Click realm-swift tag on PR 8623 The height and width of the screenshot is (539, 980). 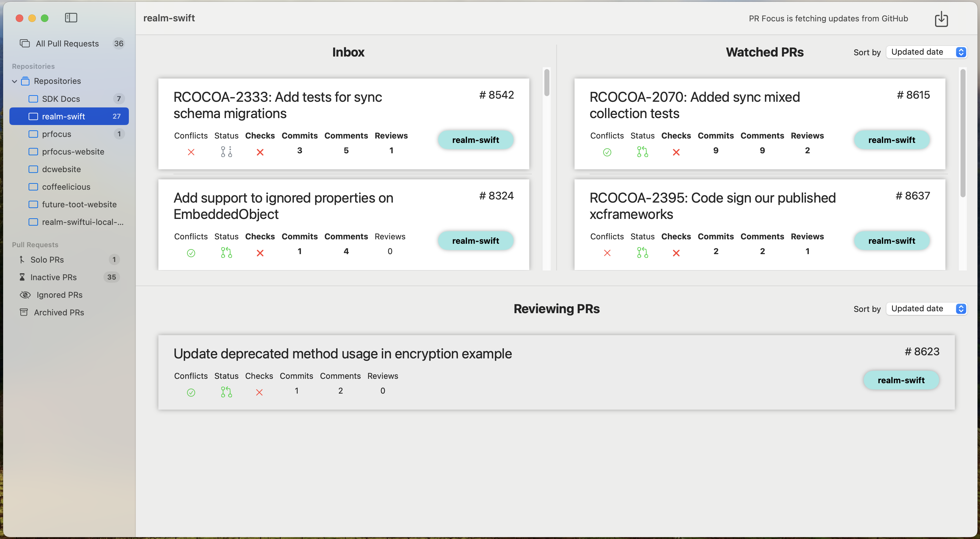pyautogui.click(x=901, y=380)
